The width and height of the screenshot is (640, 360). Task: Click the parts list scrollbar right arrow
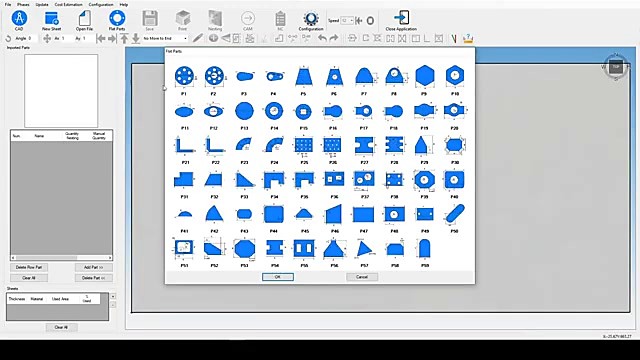[x=110, y=258]
